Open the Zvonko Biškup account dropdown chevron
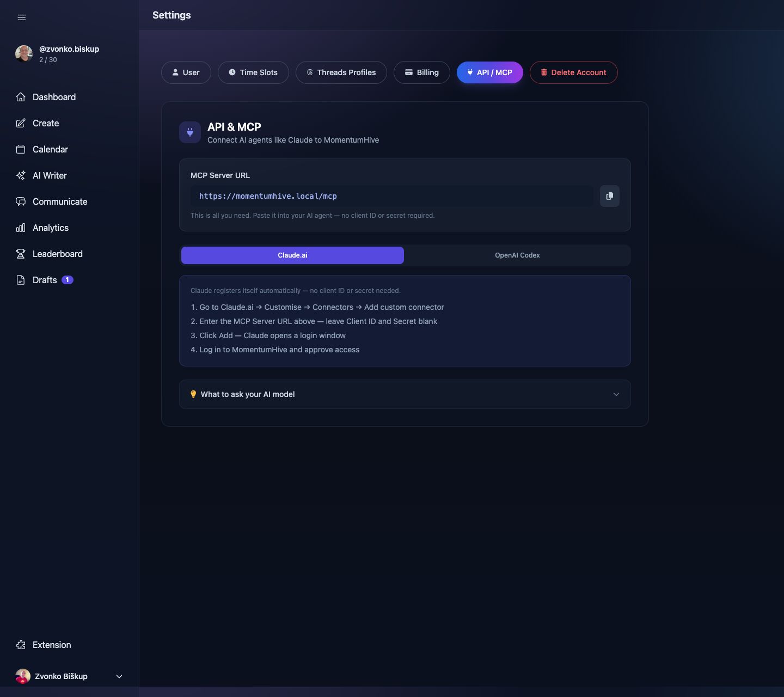This screenshot has height=697, width=784. point(119,676)
